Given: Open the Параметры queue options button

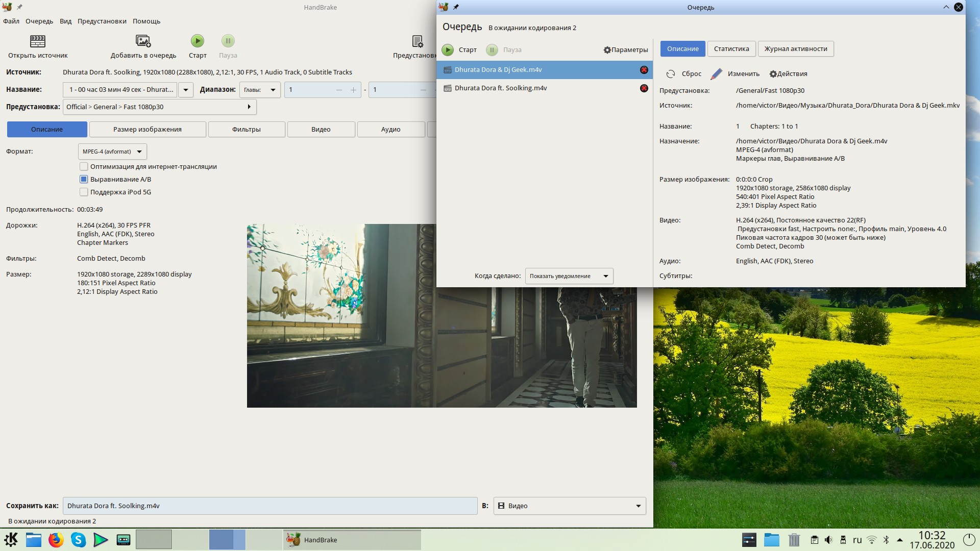Looking at the screenshot, I should [x=625, y=50].
